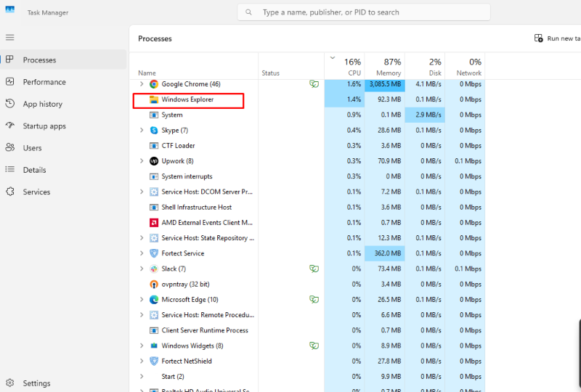Click the Upwork process icon
This screenshot has height=392, width=581.
point(154,161)
